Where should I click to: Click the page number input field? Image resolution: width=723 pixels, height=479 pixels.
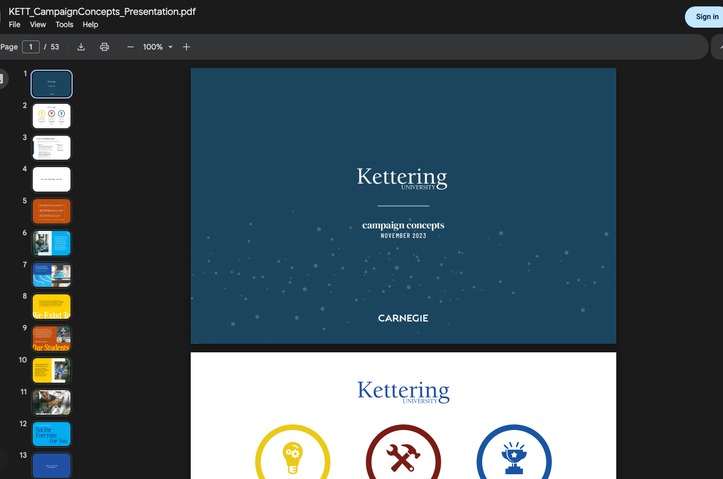pos(31,47)
